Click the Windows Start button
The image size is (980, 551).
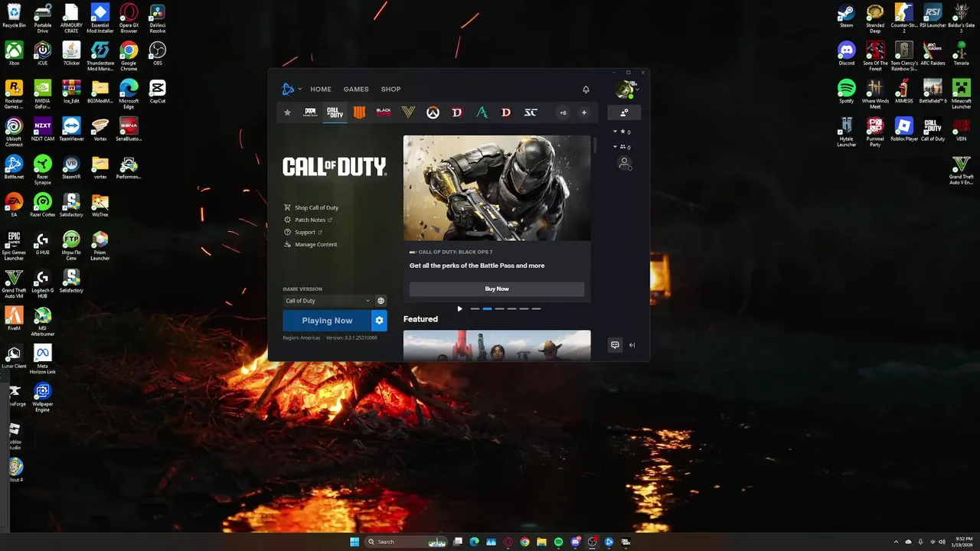pos(354,542)
